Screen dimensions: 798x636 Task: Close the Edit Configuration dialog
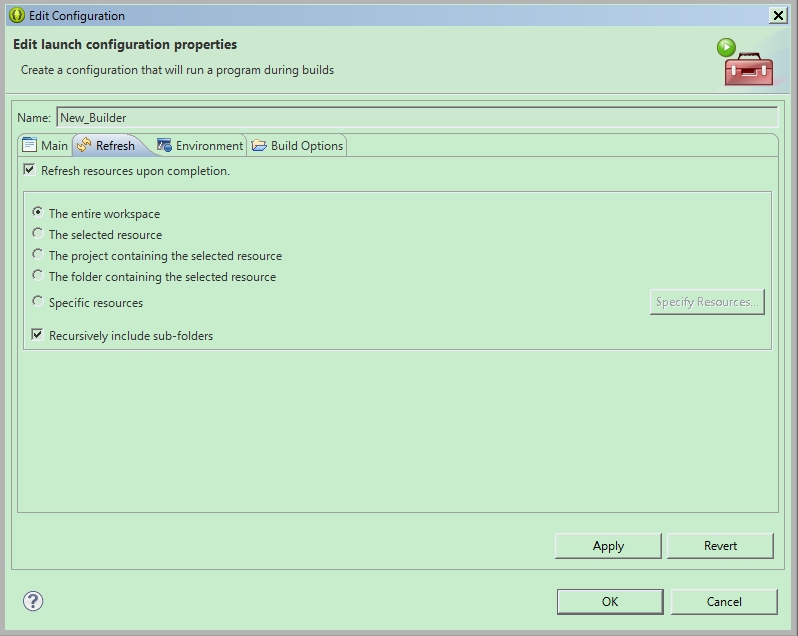[x=778, y=16]
